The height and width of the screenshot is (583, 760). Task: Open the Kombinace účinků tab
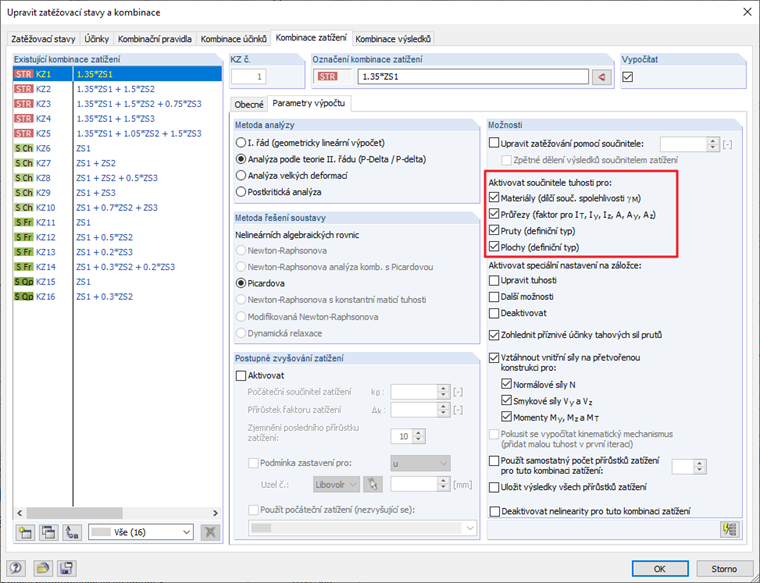[234, 39]
